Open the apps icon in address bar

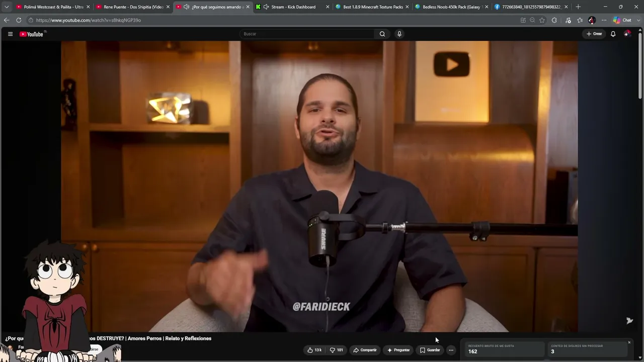coord(523,20)
